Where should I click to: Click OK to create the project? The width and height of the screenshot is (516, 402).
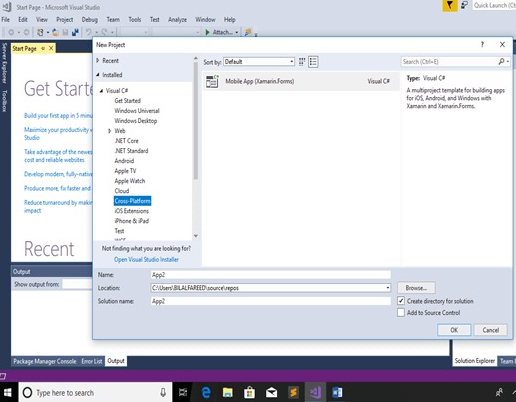(454, 330)
